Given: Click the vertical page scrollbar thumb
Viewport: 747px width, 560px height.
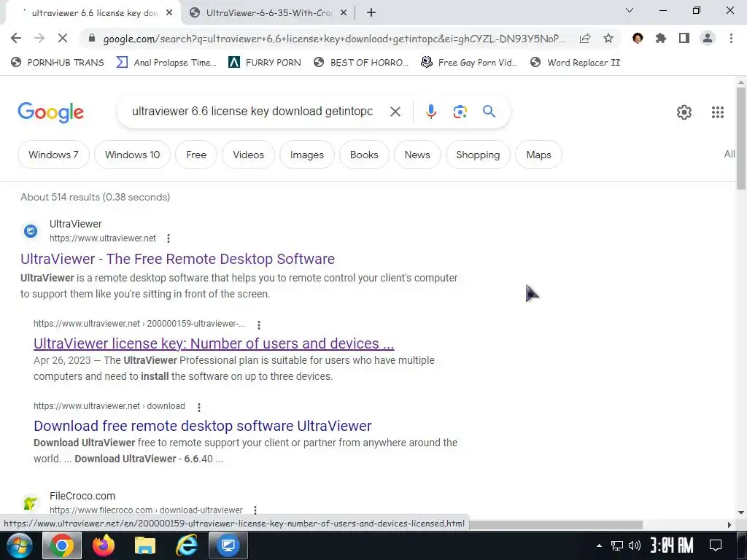Looking at the screenshot, I should tap(741, 138).
